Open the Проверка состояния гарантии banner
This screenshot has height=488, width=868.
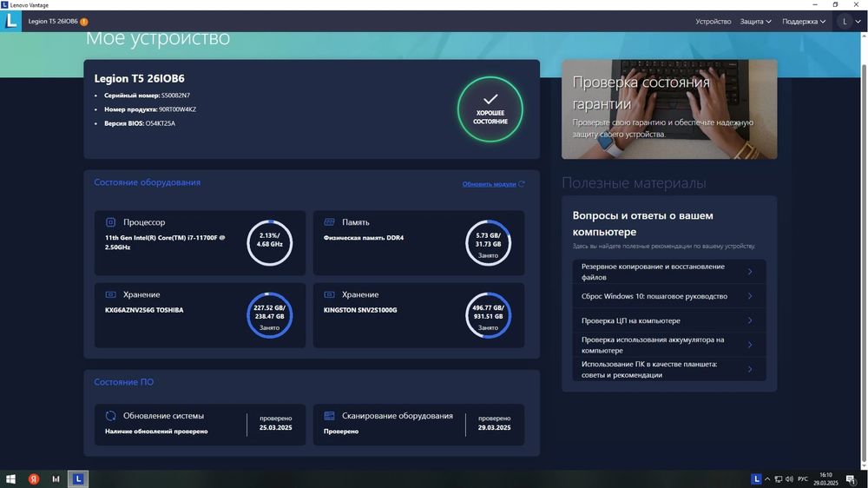coord(669,109)
